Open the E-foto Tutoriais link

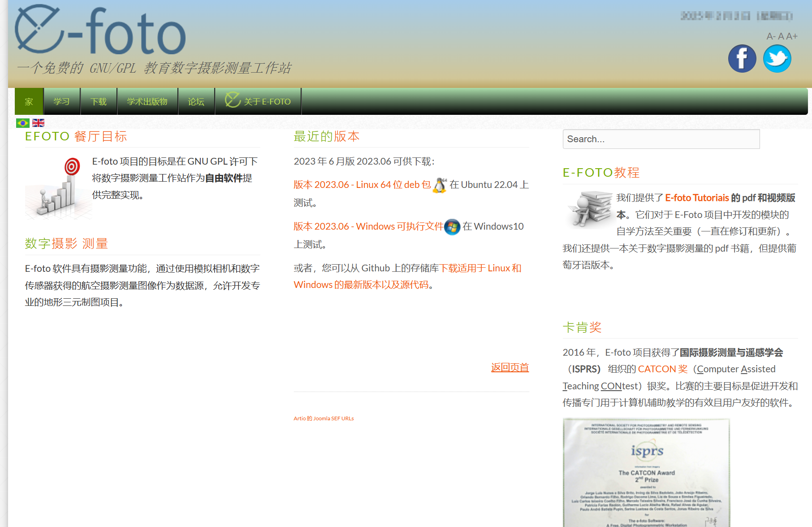point(697,198)
